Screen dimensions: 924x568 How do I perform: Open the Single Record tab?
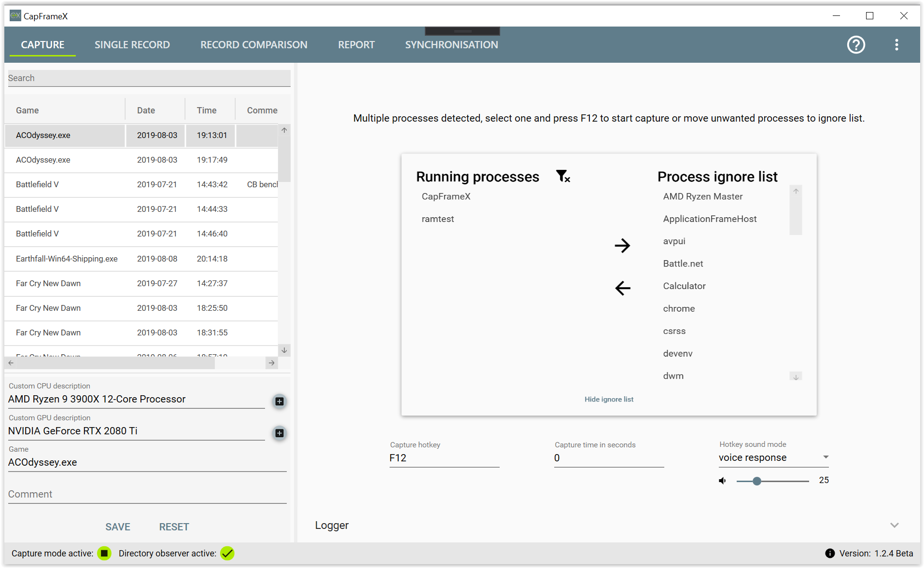point(132,45)
